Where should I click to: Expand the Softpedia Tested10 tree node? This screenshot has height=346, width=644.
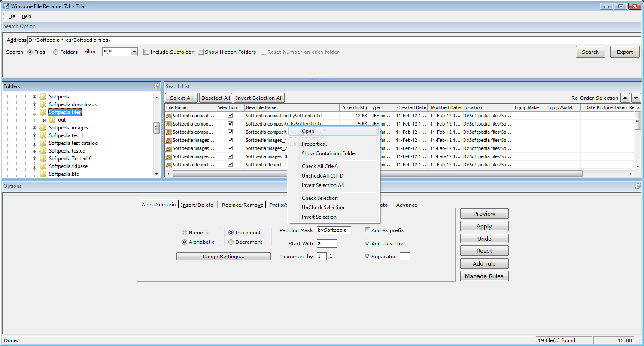(x=34, y=159)
